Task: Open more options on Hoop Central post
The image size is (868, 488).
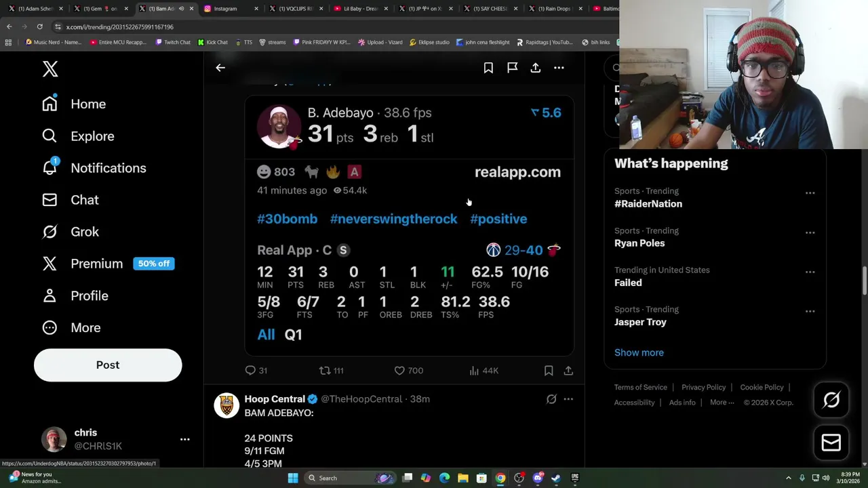Action: [568, 399]
